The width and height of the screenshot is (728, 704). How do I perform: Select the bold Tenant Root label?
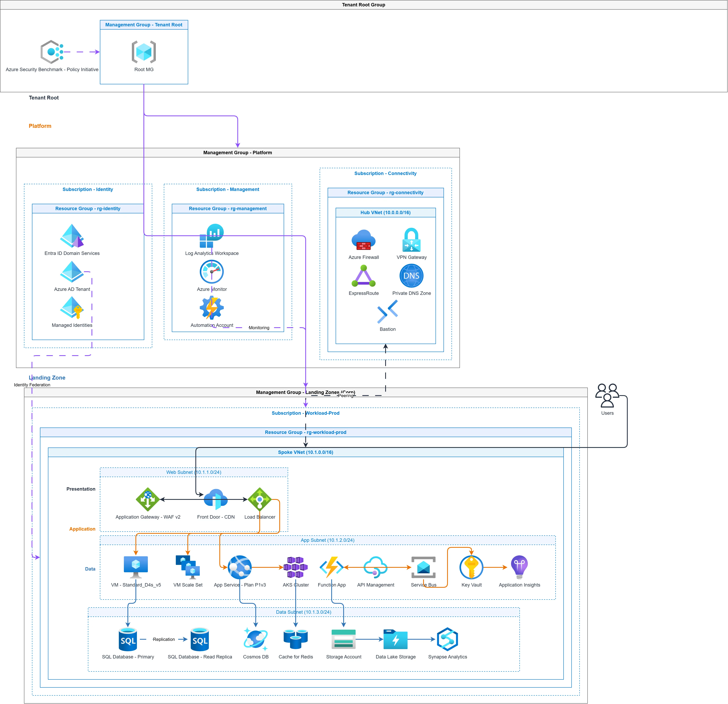44,98
